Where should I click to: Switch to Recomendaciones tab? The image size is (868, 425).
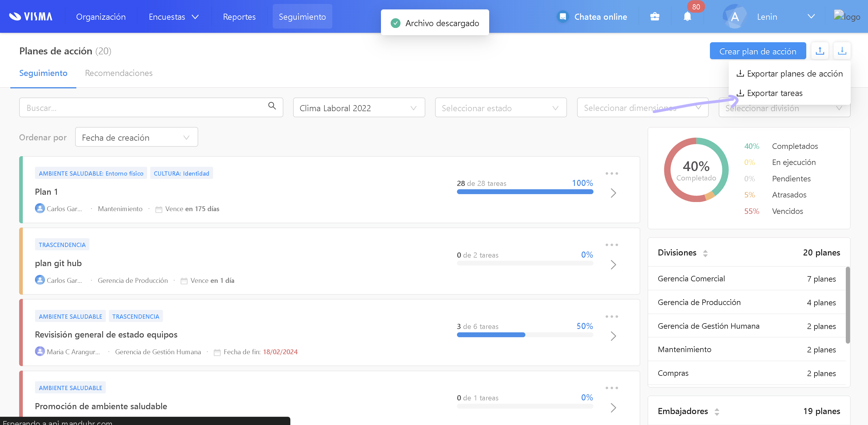click(x=119, y=73)
